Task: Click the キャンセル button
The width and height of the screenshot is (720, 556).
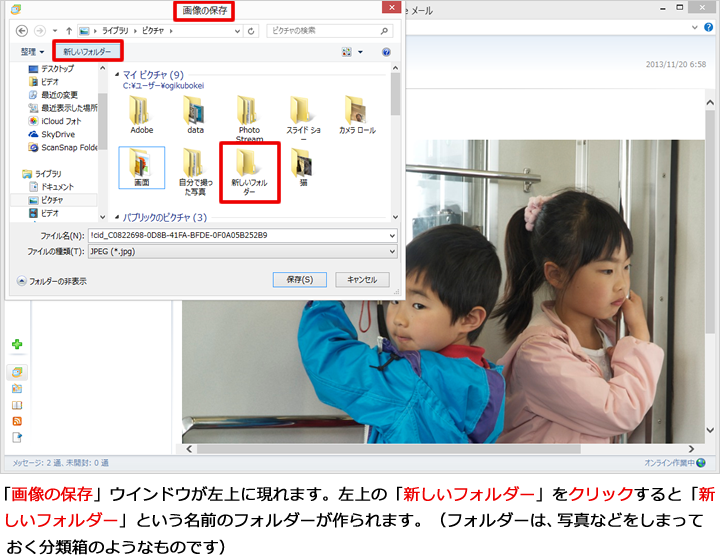Action: (362, 280)
